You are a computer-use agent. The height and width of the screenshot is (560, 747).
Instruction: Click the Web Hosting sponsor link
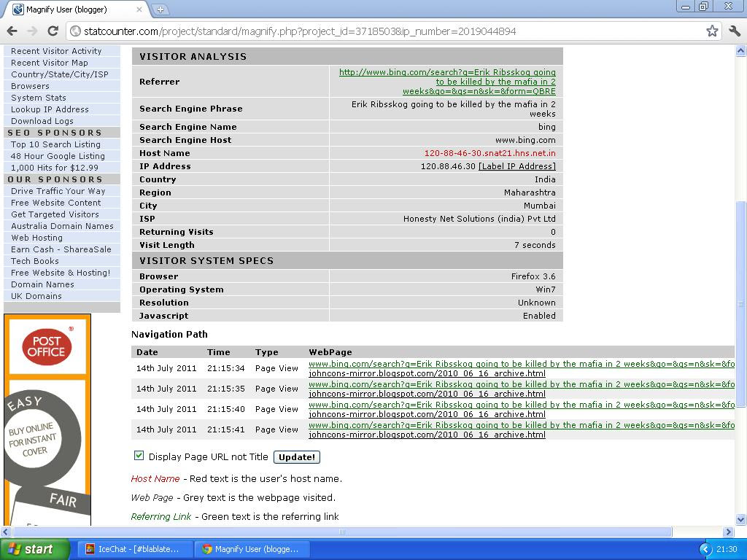pyautogui.click(x=36, y=238)
